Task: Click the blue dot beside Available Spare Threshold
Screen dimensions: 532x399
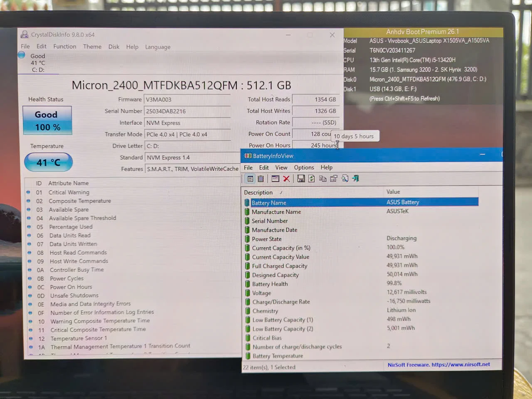Action: [29, 218]
